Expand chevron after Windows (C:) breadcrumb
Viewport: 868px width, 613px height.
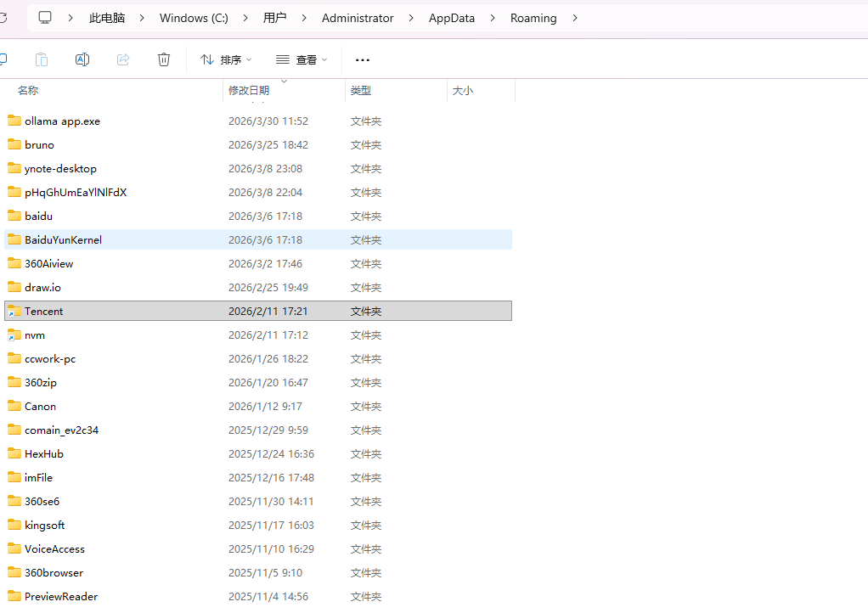pyautogui.click(x=245, y=19)
